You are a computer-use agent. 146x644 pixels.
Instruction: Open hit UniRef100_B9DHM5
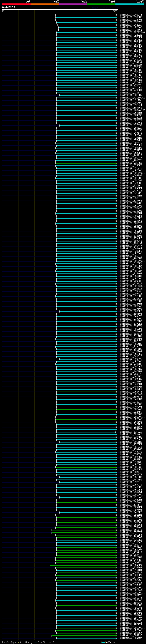131,17
